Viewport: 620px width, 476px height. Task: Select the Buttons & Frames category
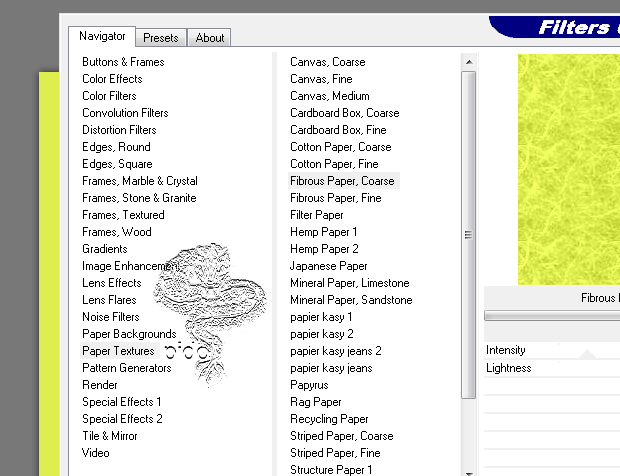click(x=123, y=62)
